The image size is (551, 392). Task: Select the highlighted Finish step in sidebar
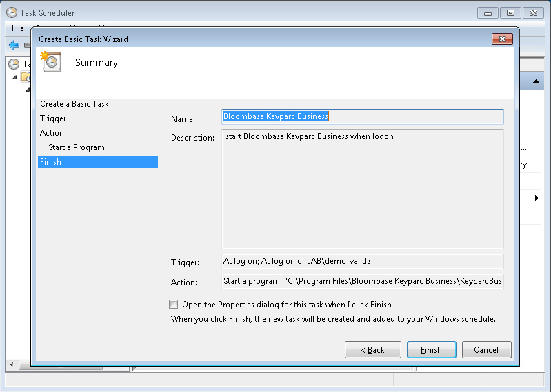[98, 162]
